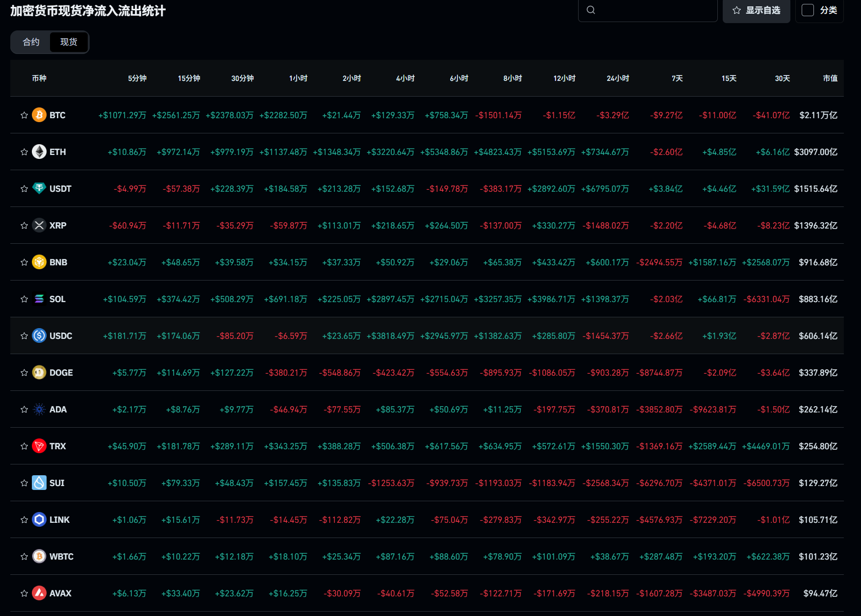Image resolution: width=861 pixels, height=616 pixels.
Task: Click the WBTC coin logo icon
Action: [39, 557]
